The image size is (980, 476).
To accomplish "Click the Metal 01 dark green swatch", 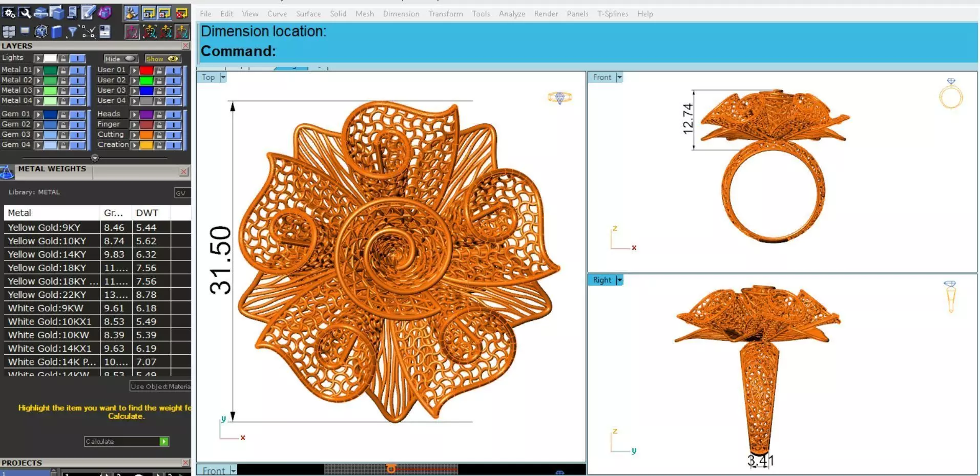I will tap(50, 70).
